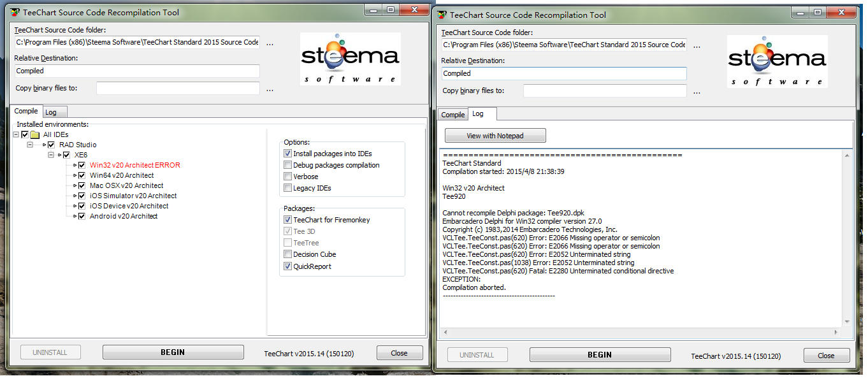Browse for source code folder in left window

[270, 43]
